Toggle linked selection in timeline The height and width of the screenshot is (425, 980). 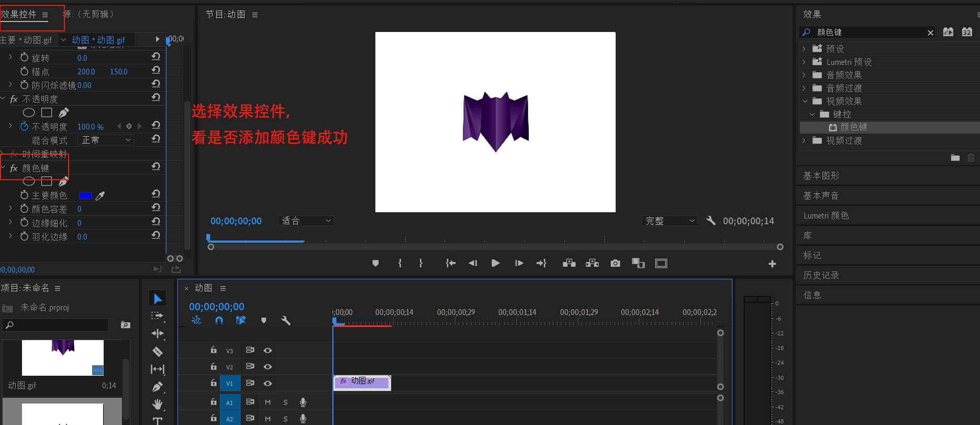point(241,320)
